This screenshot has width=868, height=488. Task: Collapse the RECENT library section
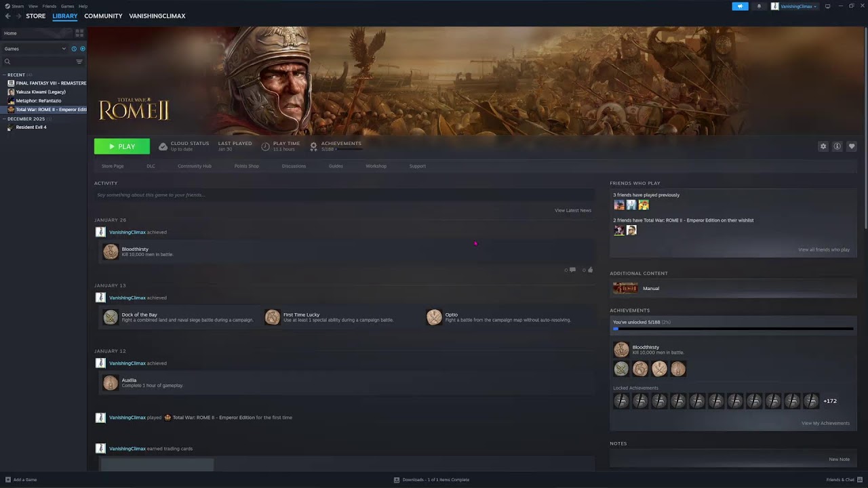point(4,75)
